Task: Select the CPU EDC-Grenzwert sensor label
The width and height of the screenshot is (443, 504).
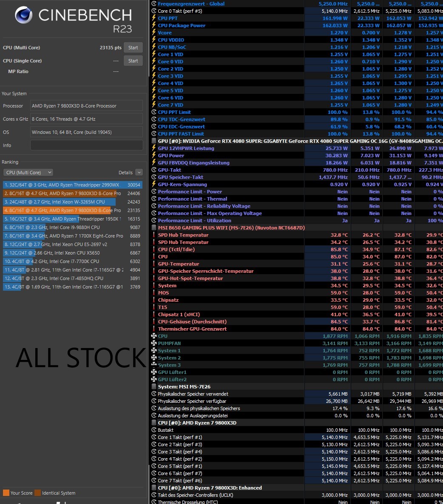Action: click(181, 127)
